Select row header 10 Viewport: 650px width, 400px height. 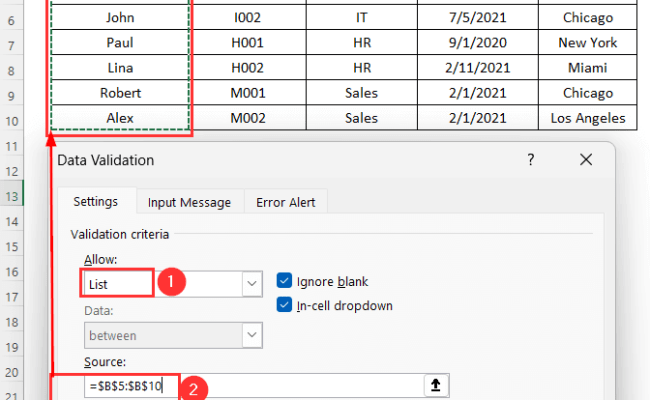pos(12,121)
